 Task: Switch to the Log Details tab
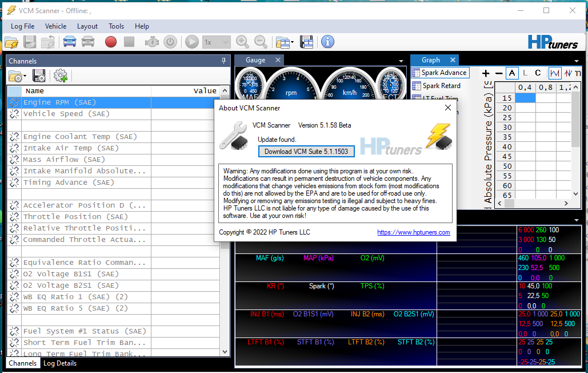pyautogui.click(x=60, y=363)
